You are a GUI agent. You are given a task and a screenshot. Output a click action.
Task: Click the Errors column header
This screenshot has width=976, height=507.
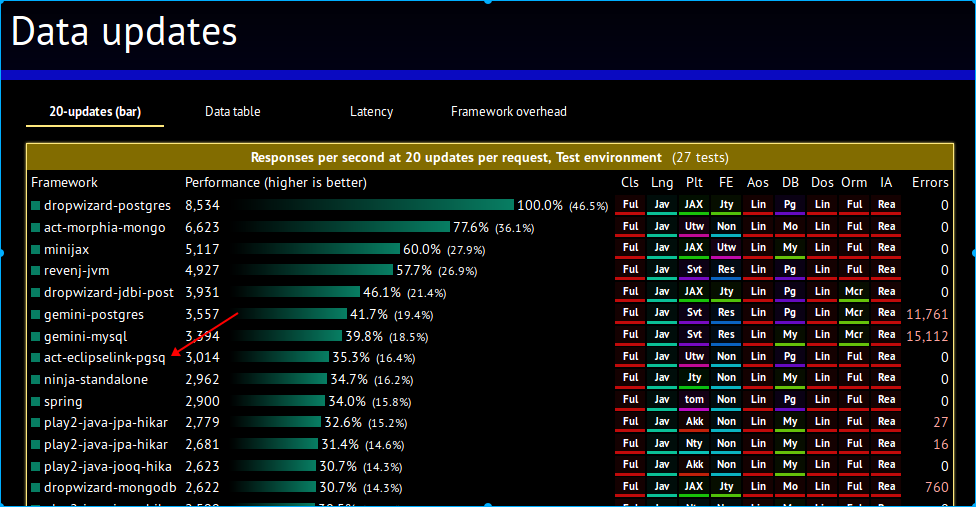930,182
